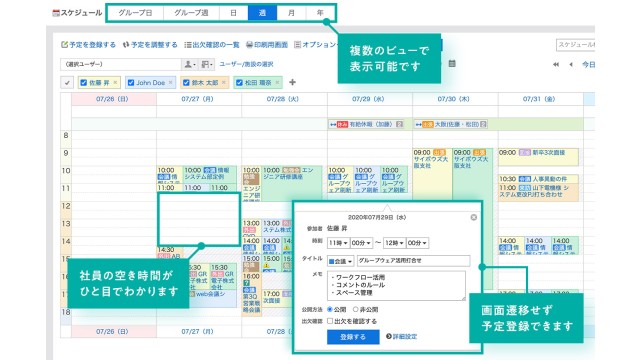Open the 印刷用画面 print view
The width and height of the screenshot is (640, 360).
click(267, 44)
